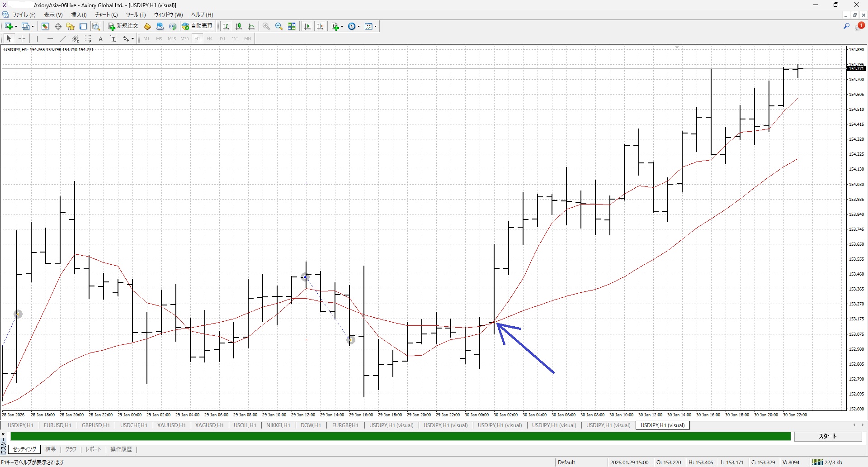The width and height of the screenshot is (868, 467).
Task: Open the チャート (C) menu
Action: [106, 15]
